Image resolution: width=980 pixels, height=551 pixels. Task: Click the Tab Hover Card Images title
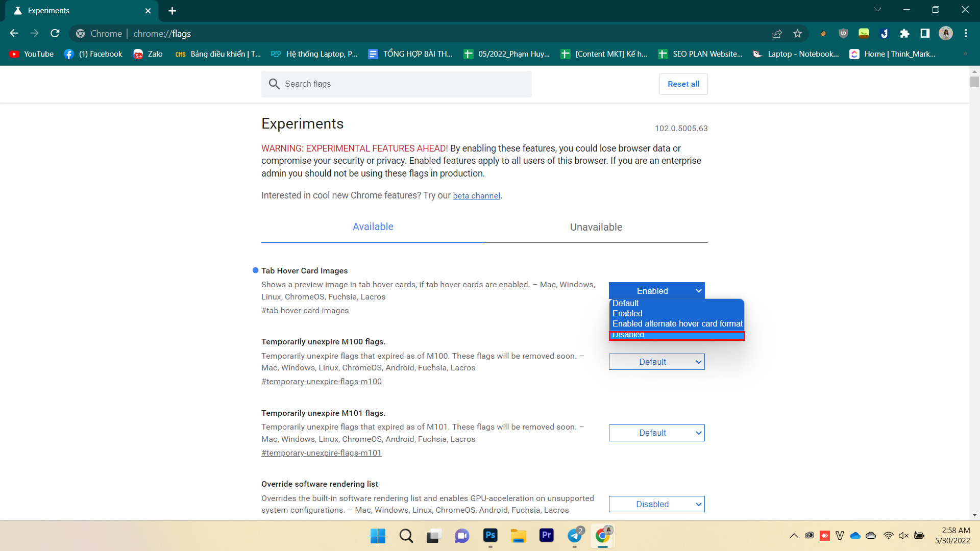pyautogui.click(x=304, y=271)
